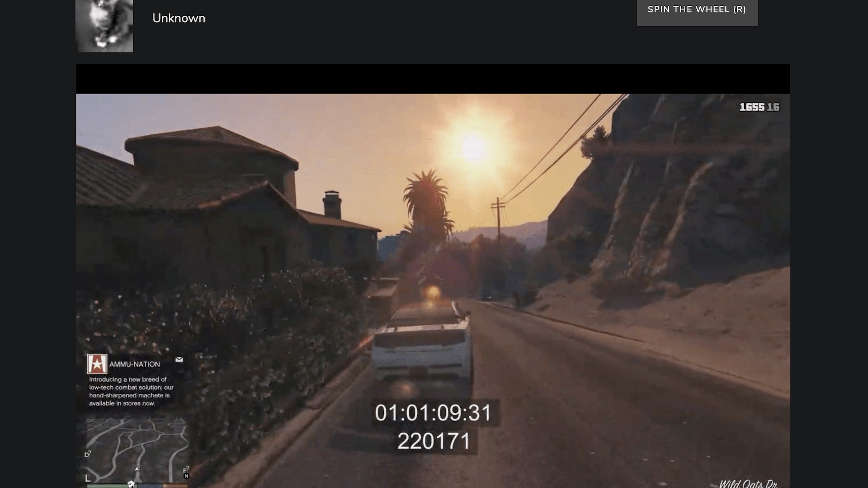Click the ammo counter 1655 16
Screen dimensions: 868x488
click(x=759, y=107)
